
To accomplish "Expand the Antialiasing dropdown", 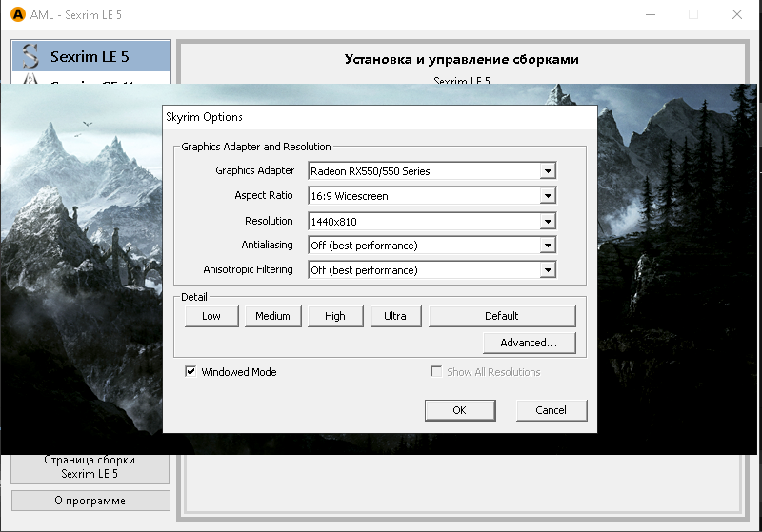I will click(547, 246).
